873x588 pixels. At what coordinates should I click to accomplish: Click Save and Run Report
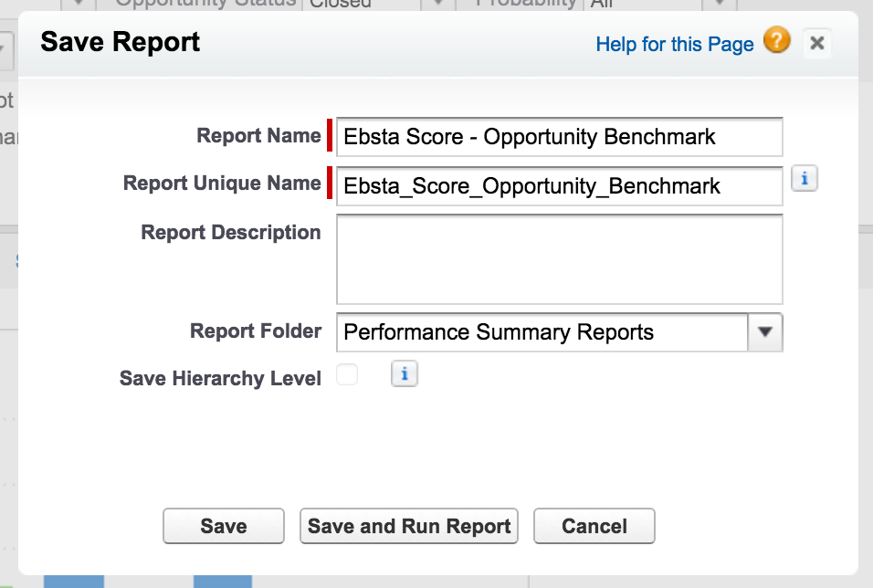[x=409, y=526]
